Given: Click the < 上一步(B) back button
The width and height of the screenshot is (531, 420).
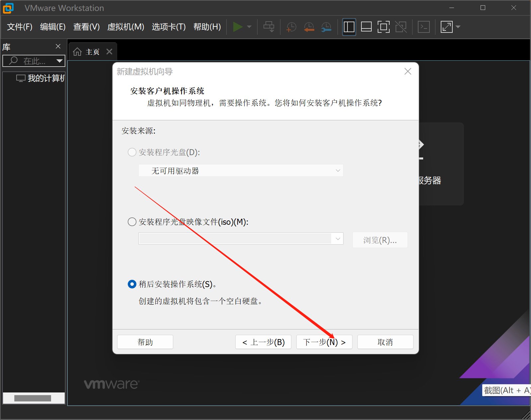Looking at the screenshot, I should (x=263, y=342).
